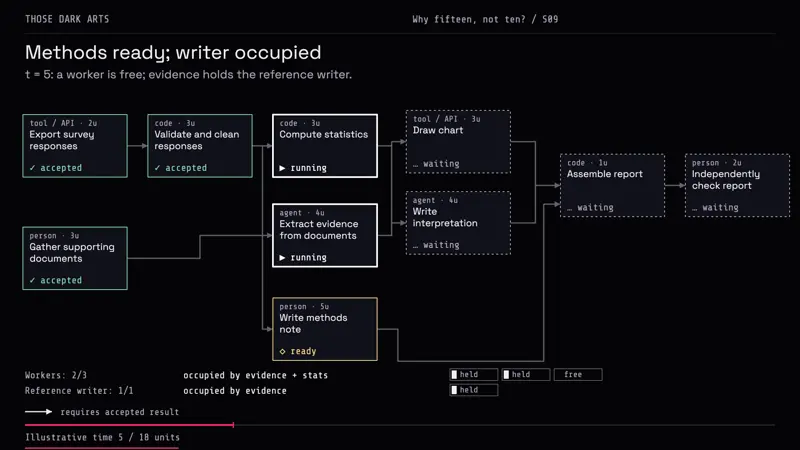
Task: Click the 'Workers: 2/3' label
Action: (x=56, y=375)
